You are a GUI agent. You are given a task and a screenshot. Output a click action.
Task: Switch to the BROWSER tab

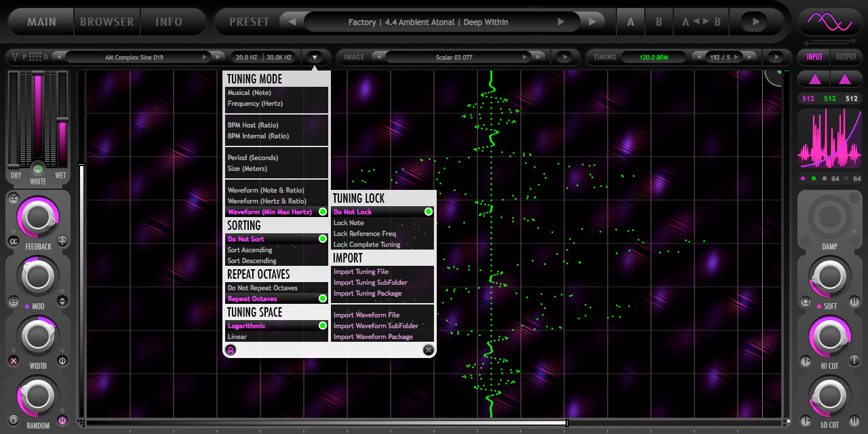click(x=107, y=22)
